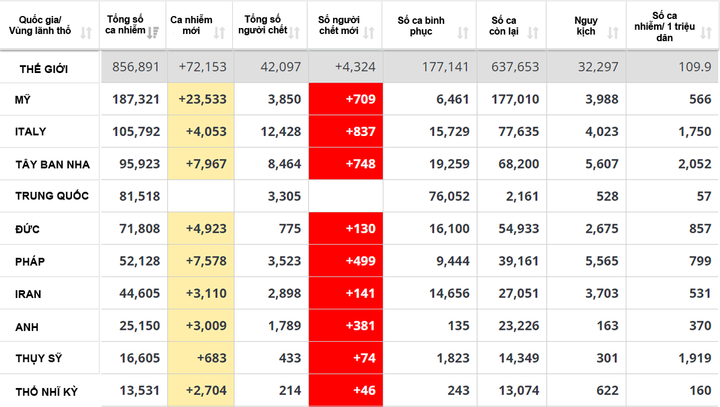Sort by Quốc gia/Vùng lãnh thổ column icon
This screenshot has width=720, height=407.
84,33
